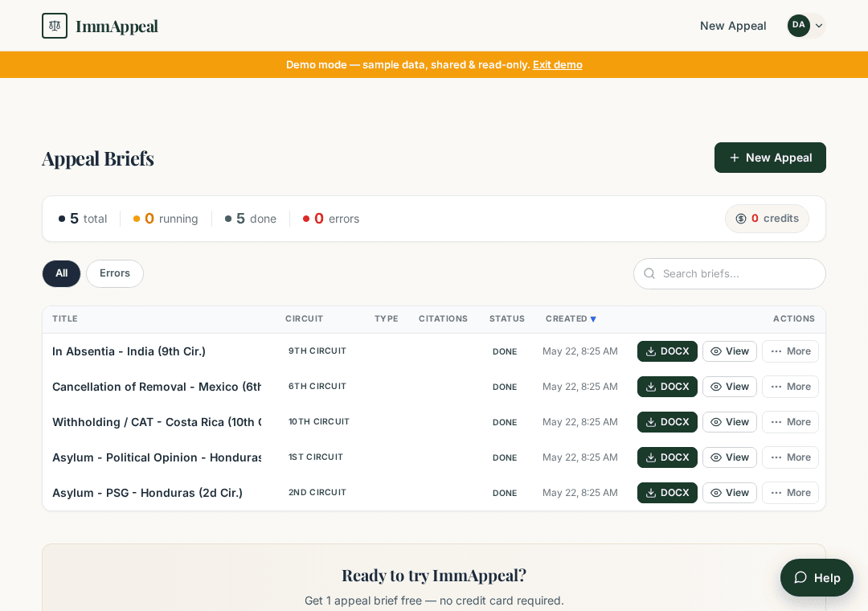Click title Withholding / CAT - Costa Rica

pos(157,422)
